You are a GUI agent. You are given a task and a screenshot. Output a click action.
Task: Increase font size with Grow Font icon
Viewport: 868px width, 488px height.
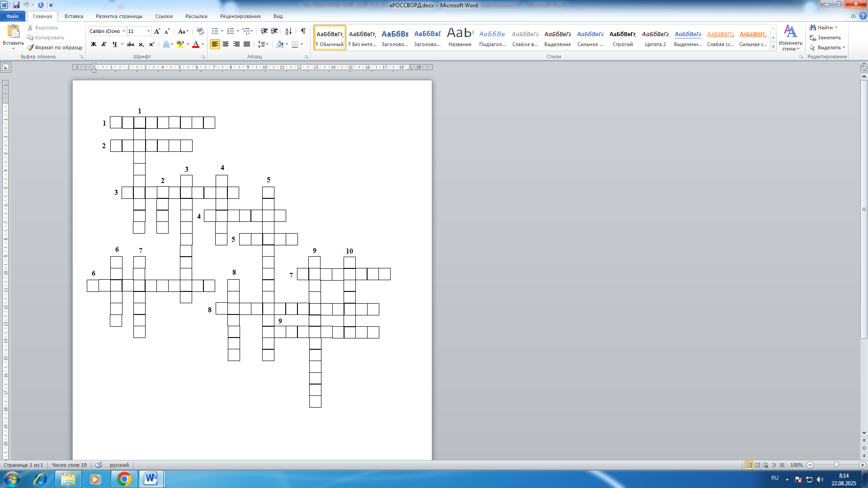pos(157,31)
